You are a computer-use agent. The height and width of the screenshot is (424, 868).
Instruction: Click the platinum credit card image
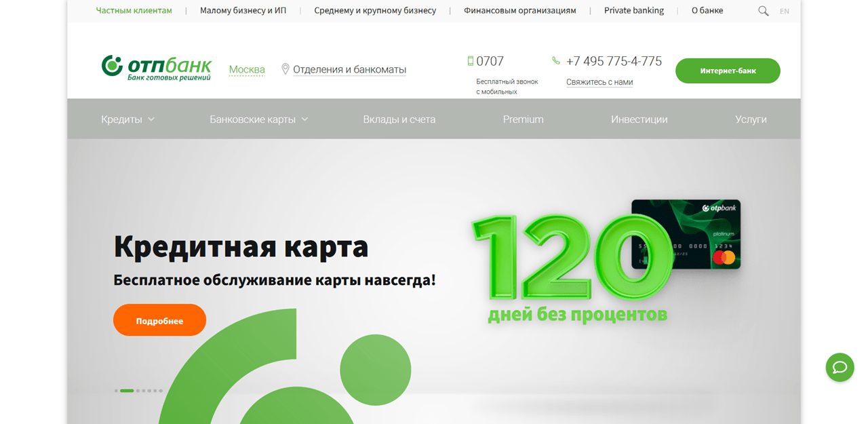[x=686, y=234]
